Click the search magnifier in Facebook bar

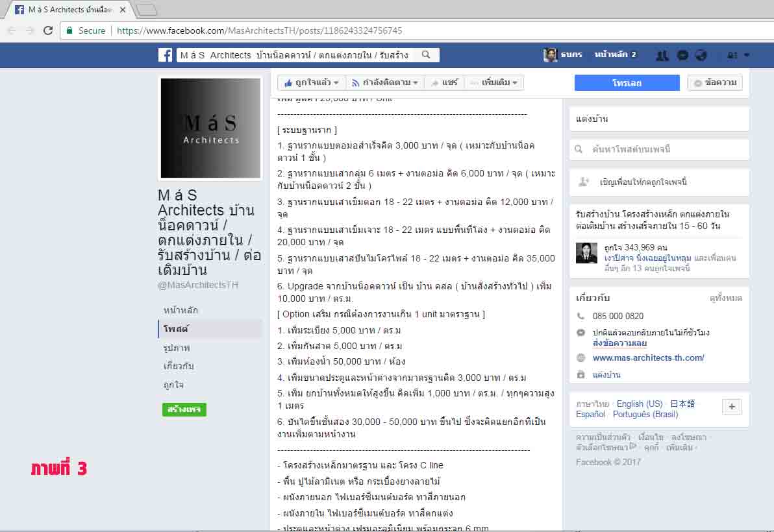(426, 54)
